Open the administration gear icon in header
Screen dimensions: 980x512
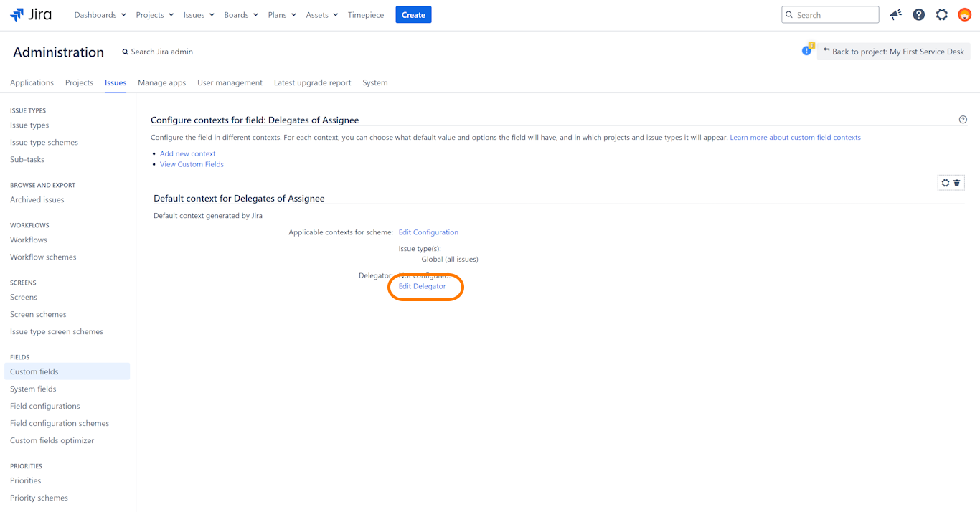pos(941,15)
